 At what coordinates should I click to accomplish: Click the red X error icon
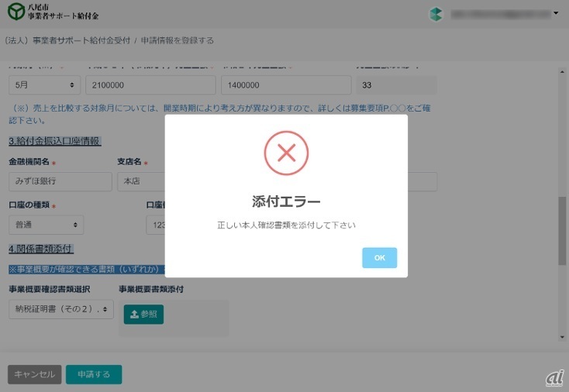coord(286,153)
